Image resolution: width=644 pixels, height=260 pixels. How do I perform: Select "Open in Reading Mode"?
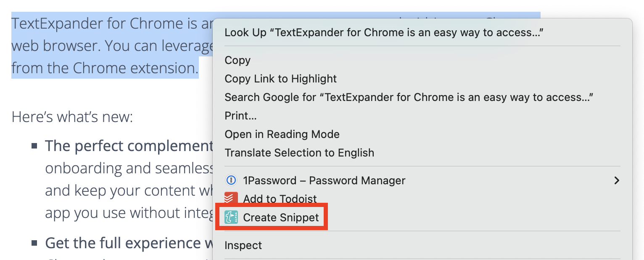pyautogui.click(x=282, y=134)
